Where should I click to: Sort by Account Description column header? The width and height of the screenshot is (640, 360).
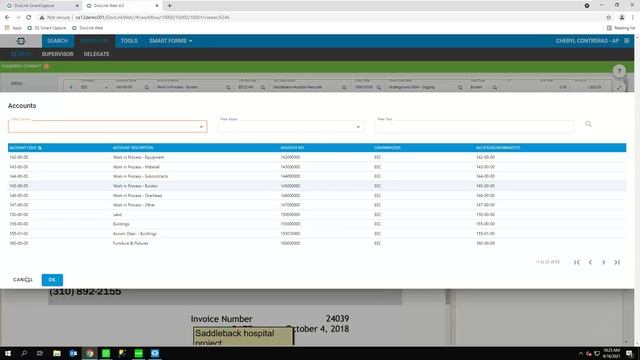(133, 148)
